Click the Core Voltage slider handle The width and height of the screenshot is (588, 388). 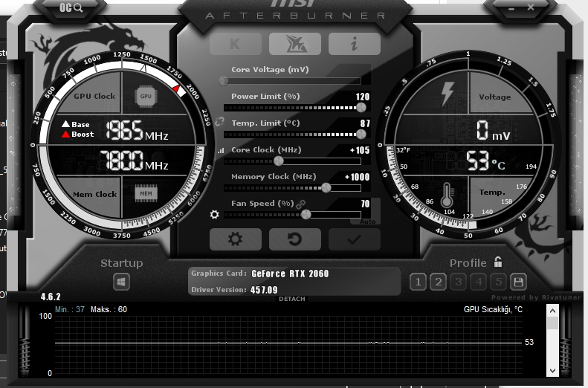[x=224, y=81]
